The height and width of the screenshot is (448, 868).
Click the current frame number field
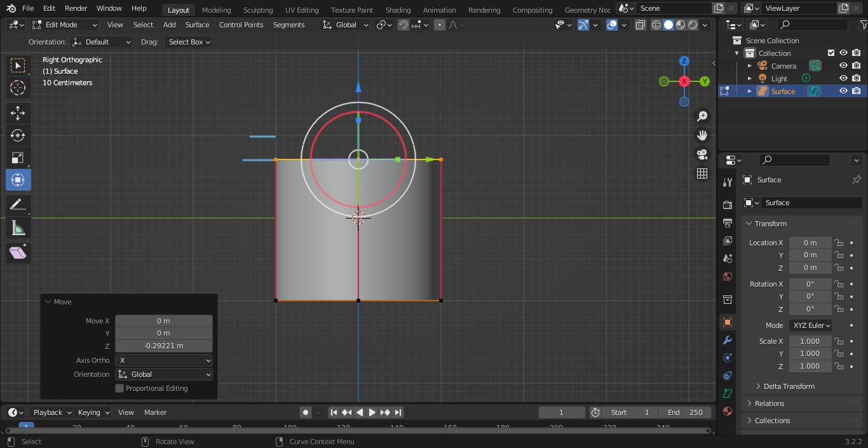pos(561,412)
